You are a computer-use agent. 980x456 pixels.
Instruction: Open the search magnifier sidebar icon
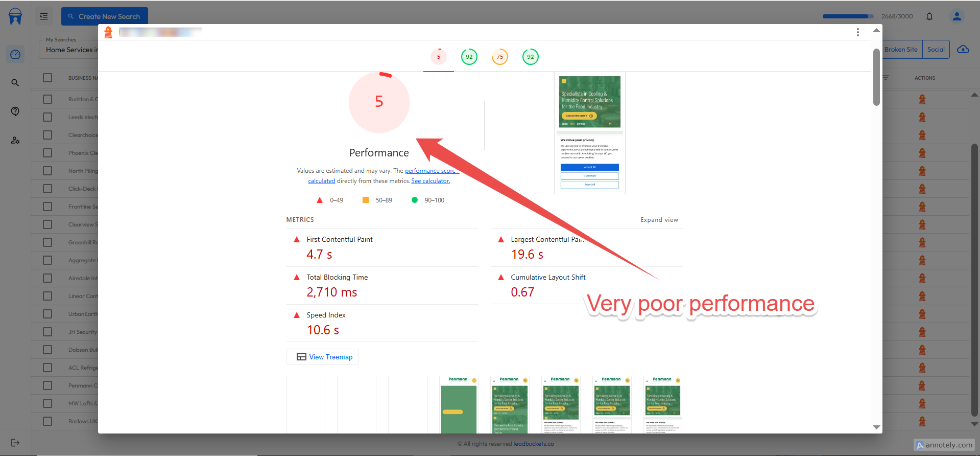point(15,83)
